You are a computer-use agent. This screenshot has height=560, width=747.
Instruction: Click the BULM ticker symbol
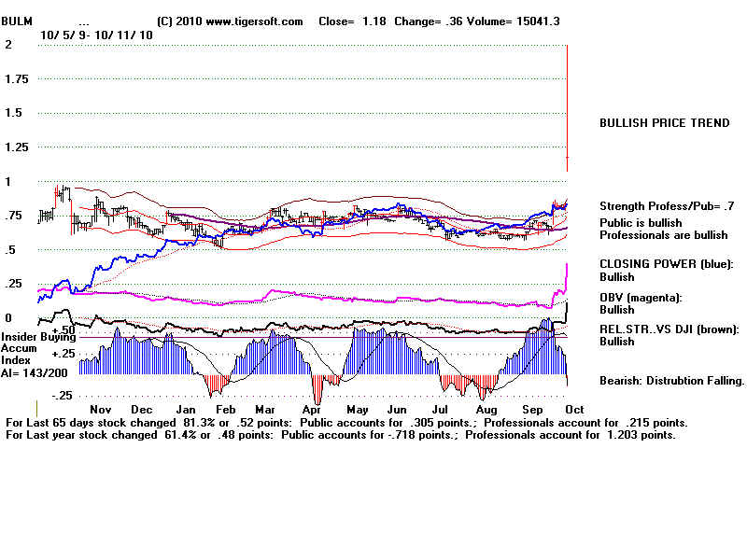pyautogui.click(x=17, y=21)
